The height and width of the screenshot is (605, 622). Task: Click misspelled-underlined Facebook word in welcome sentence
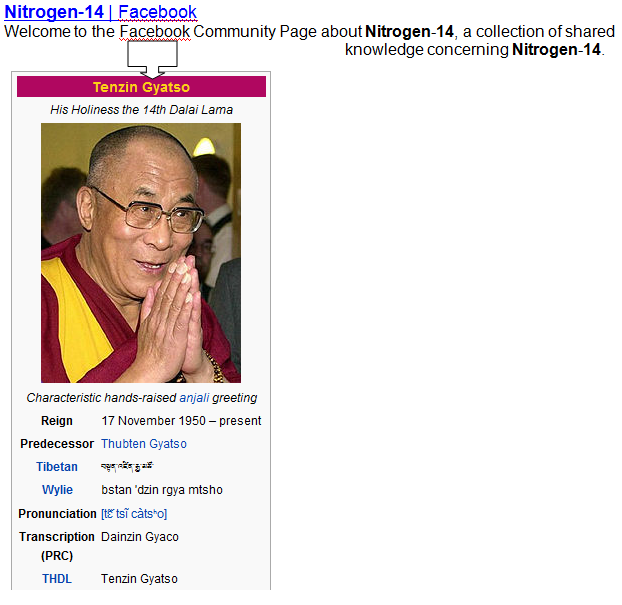pos(155,31)
